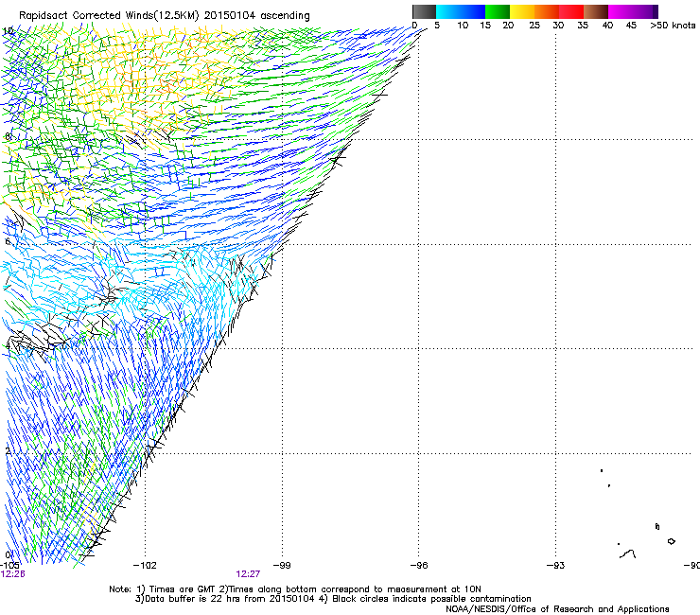Click the green 15-20 knots legend swatch
Screen dimensions: 700x615
pyautogui.click(x=498, y=11)
